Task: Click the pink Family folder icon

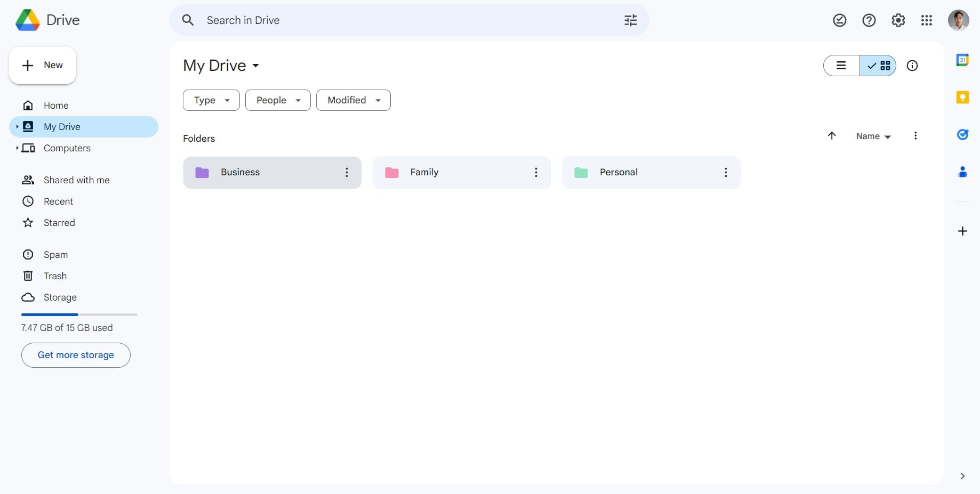Action: tap(392, 172)
